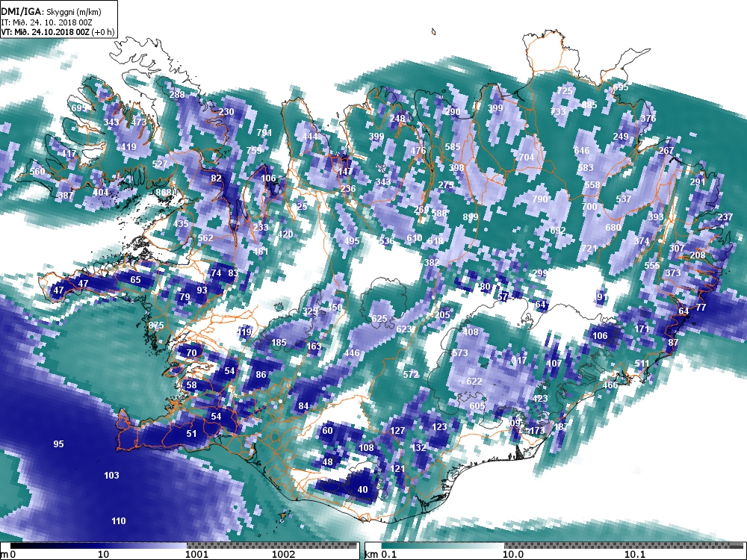747x560 pixels.
Task: Click the visibility value 790
Action: click(x=540, y=199)
